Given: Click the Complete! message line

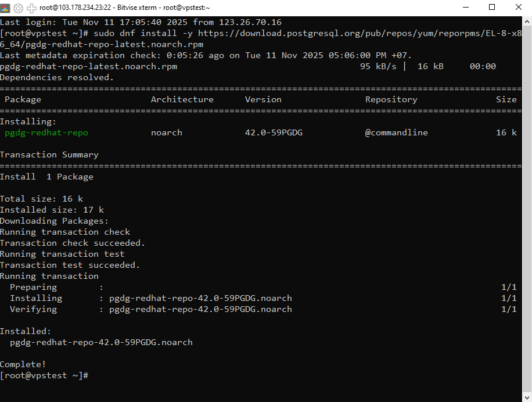Looking at the screenshot, I should [23, 364].
